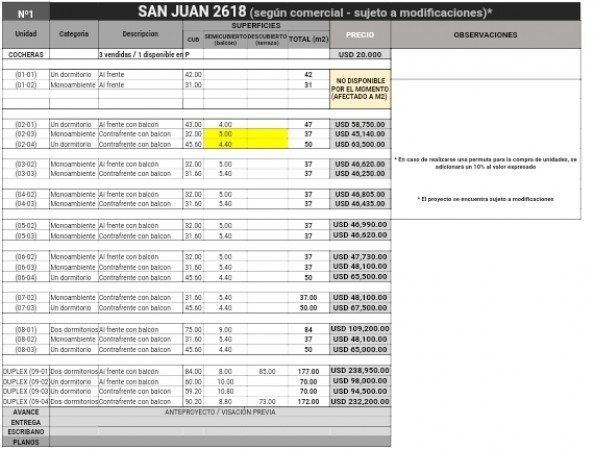Click 'ANTEPROYECTO / VISACIÓN PREVIA' cell
The height and width of the screenshot is (450, 594).
tap(220, 412)
